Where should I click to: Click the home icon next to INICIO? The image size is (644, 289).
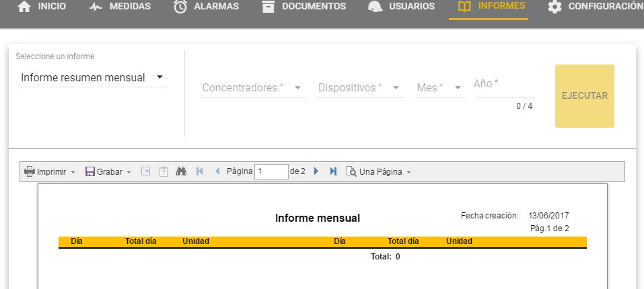point(24,7)
